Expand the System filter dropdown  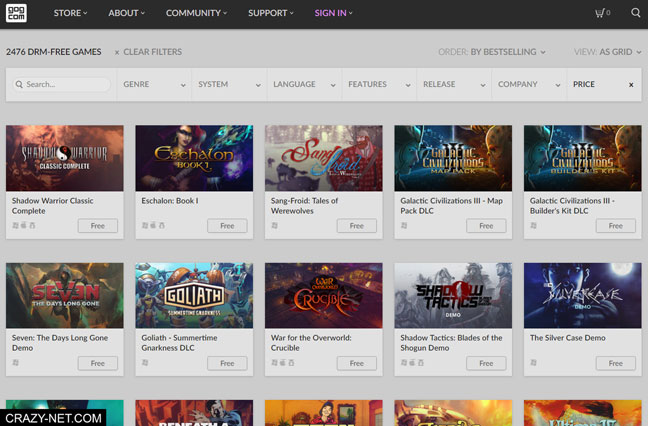(229, 84)
